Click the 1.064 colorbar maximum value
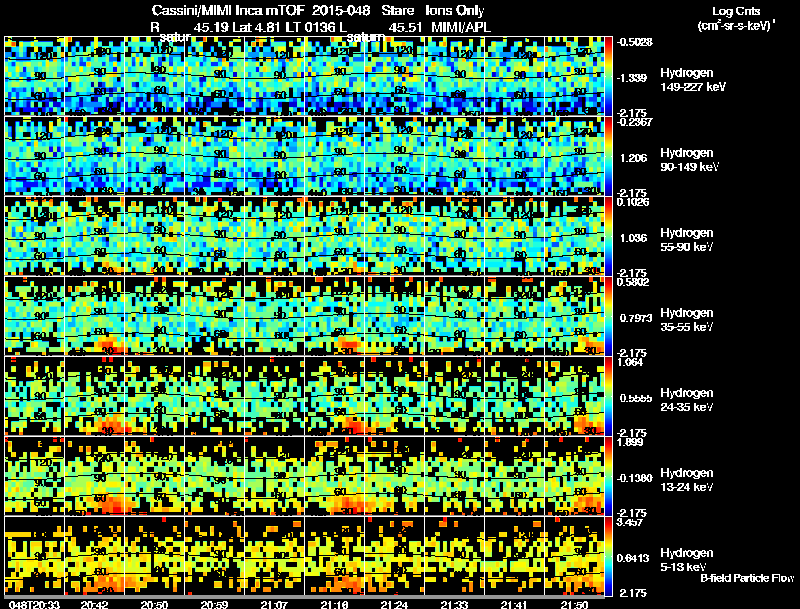This screenshot has height=609, width=800. pos(630,362)
